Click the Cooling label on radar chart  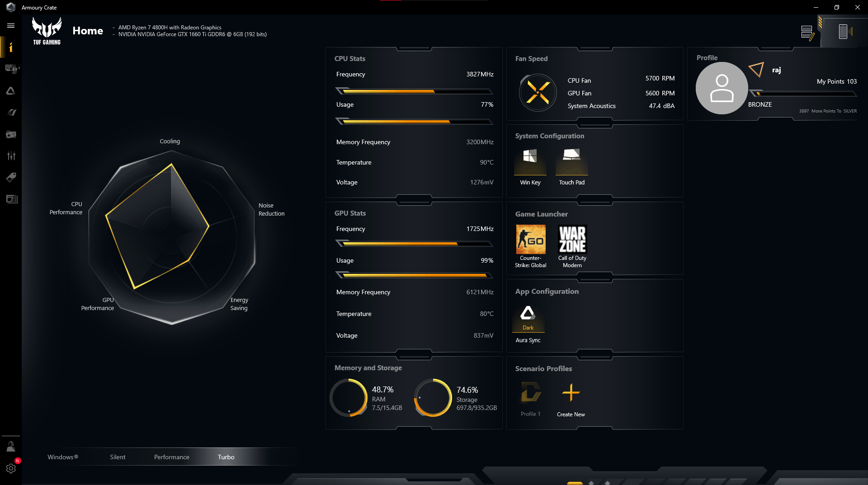click(x=170, y=141)
